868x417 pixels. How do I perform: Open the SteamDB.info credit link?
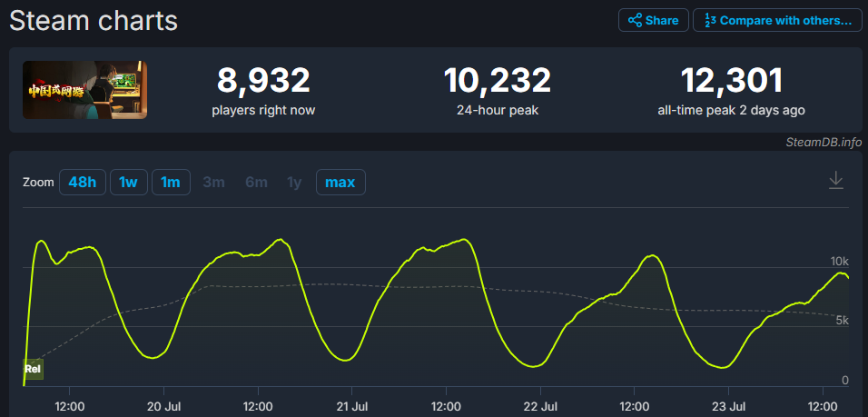[x=824, y=143]
